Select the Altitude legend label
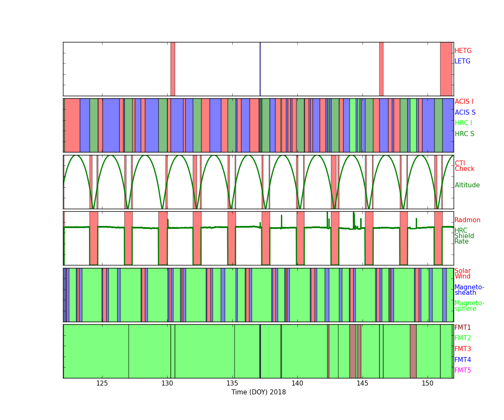 coord(467,185)
